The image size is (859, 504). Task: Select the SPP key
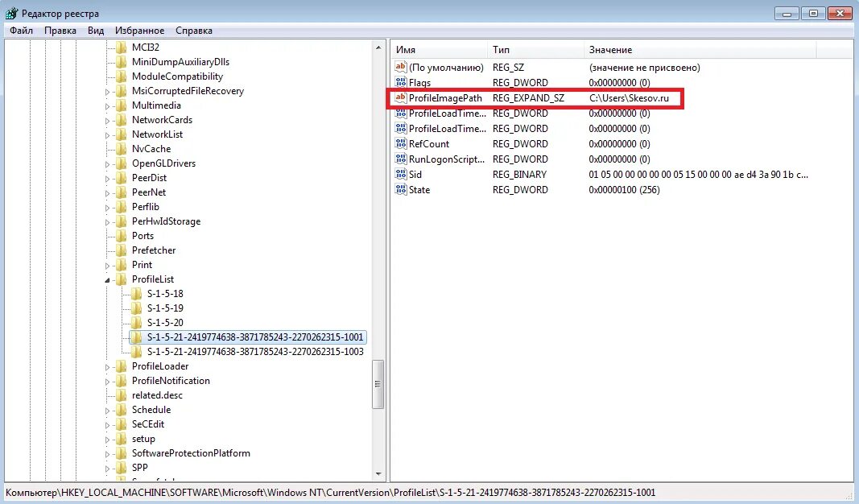tap(140, 467)
